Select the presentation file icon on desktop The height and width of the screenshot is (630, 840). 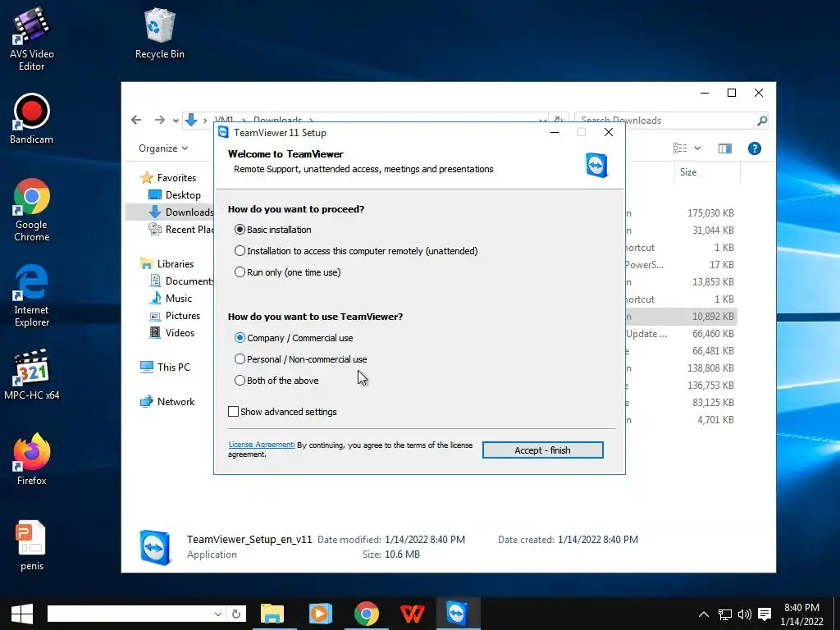(x=32, y=546)
